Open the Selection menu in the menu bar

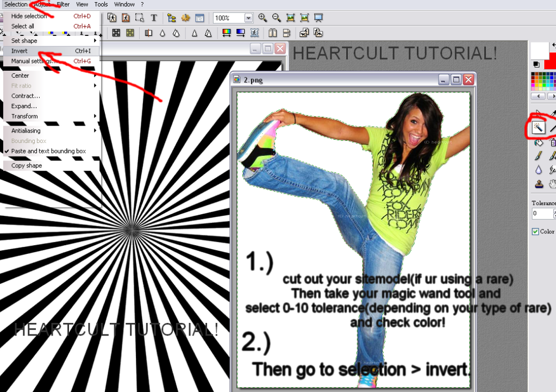(x=16, y=4)
